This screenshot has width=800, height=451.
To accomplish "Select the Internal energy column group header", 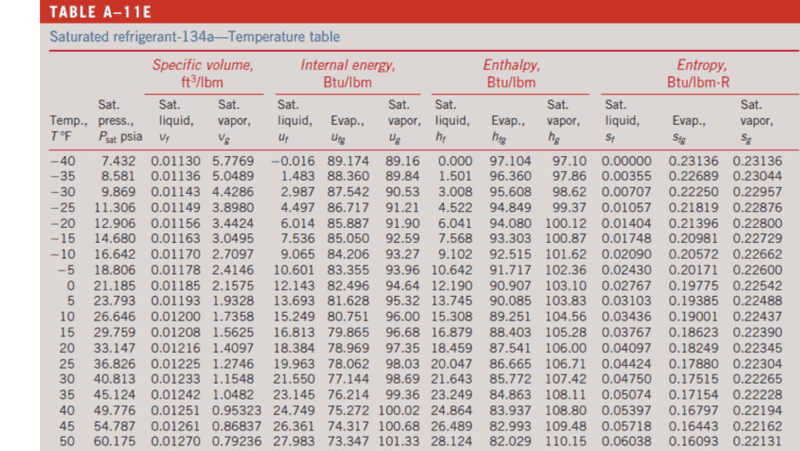I will [348, 72].
